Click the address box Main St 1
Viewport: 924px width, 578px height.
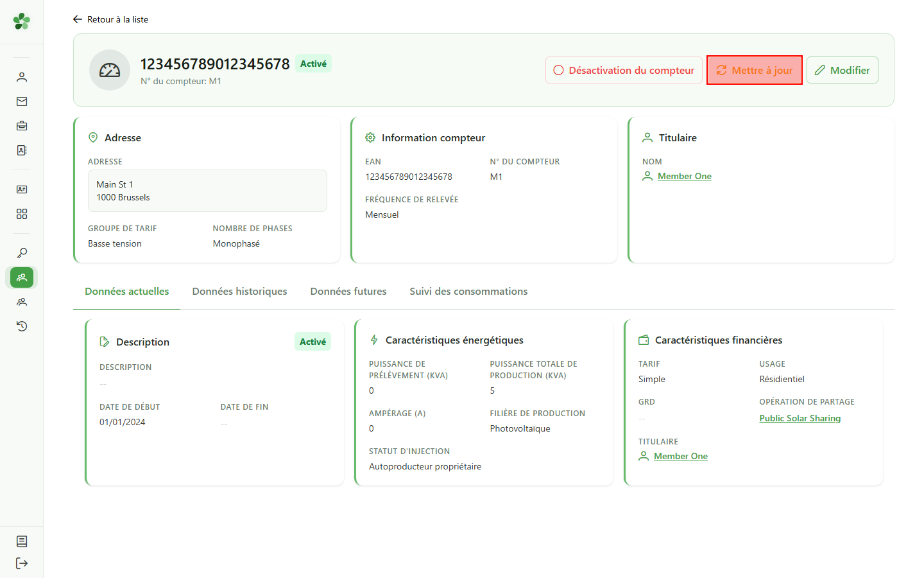click(207, 191)
